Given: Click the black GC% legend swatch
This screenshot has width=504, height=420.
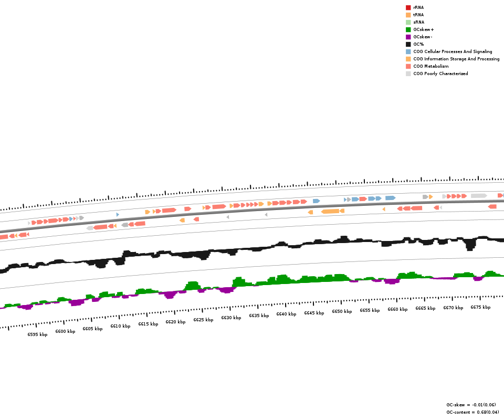Looking at the screenshot, I should 408,44.
